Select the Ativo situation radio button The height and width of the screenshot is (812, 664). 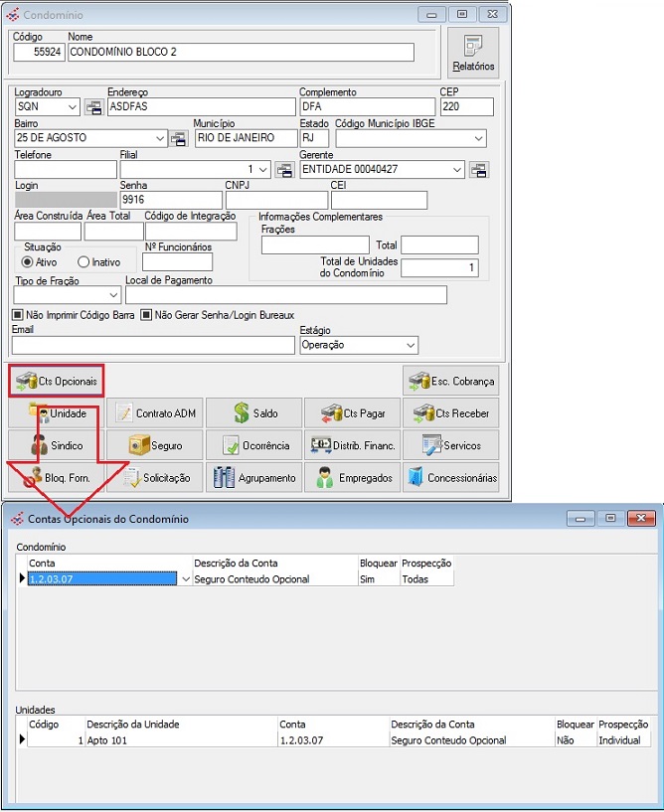click(x=27, y=262)
